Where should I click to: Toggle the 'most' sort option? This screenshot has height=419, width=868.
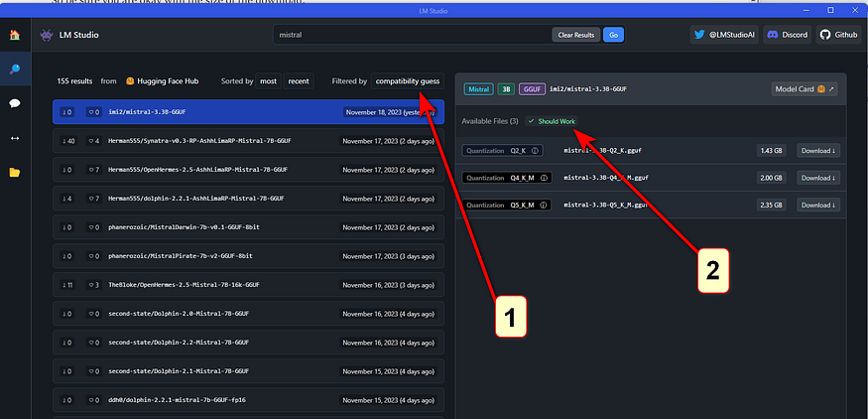[269, 80]
